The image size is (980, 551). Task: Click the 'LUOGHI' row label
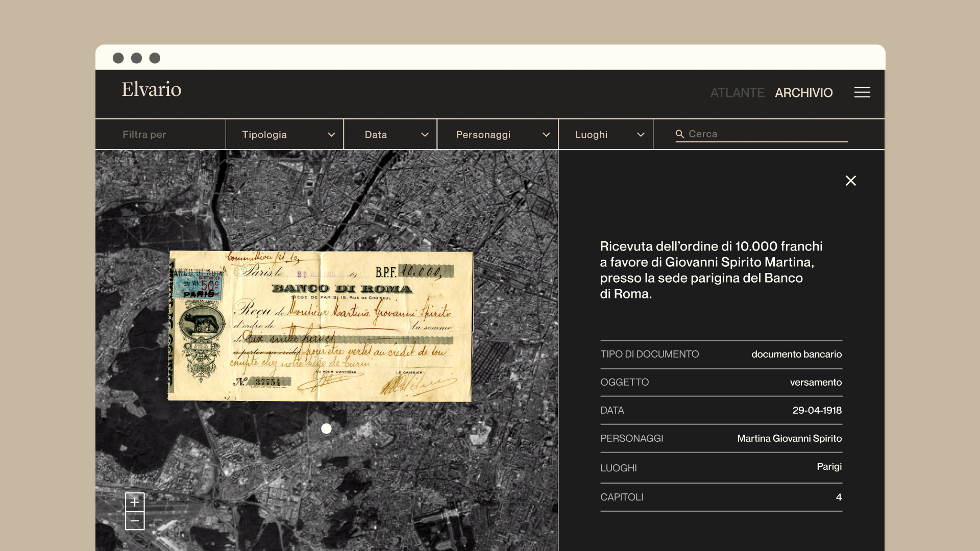618,468
